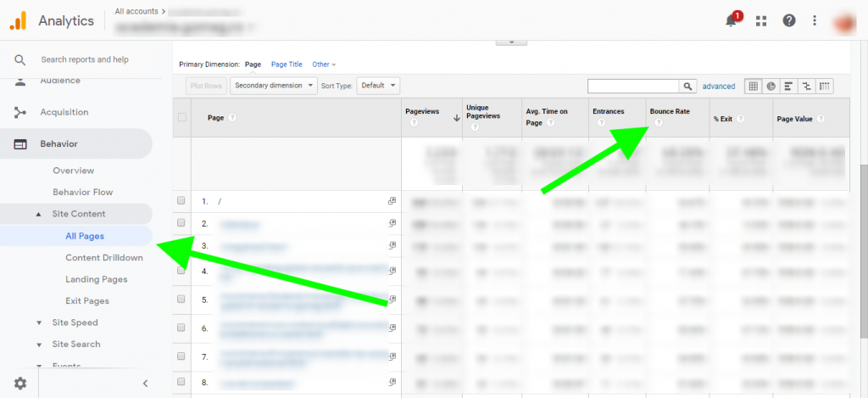Open the three-dot more options menu
868x398 pixels.
pyautogui.click(x=815, y=21)
